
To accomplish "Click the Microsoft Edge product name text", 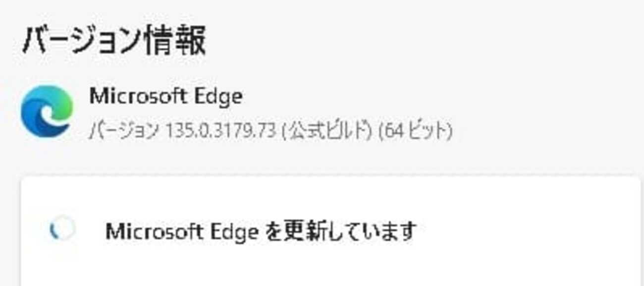I will pyautogui.click(x=166, y=96).
